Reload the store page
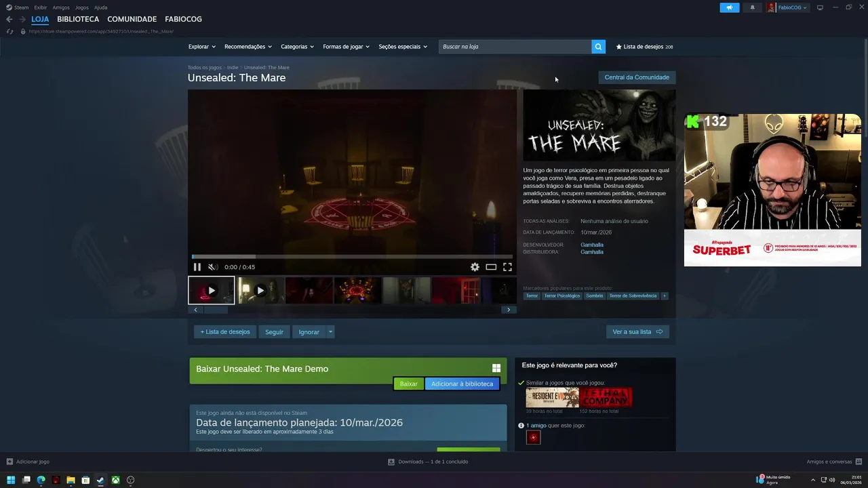The height and width of the screenshot is (488, 868). coord(9,31)
